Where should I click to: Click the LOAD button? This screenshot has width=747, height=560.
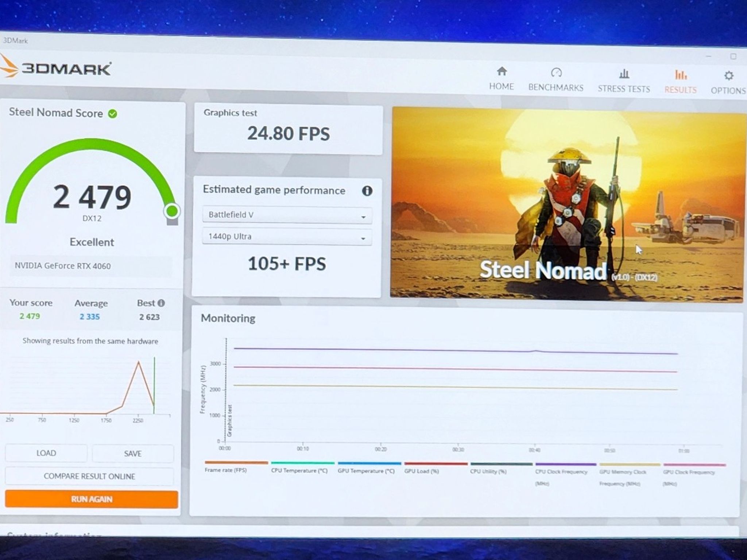[46, 453]
